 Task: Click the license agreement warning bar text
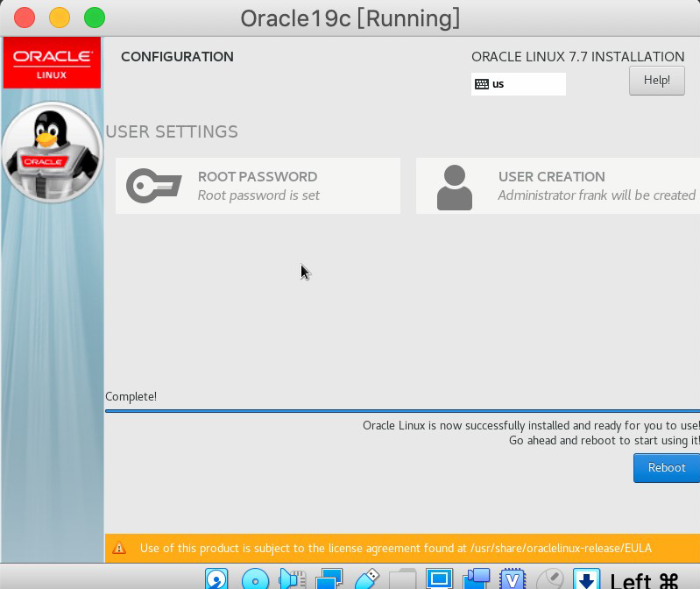click(x=395, y=548)
